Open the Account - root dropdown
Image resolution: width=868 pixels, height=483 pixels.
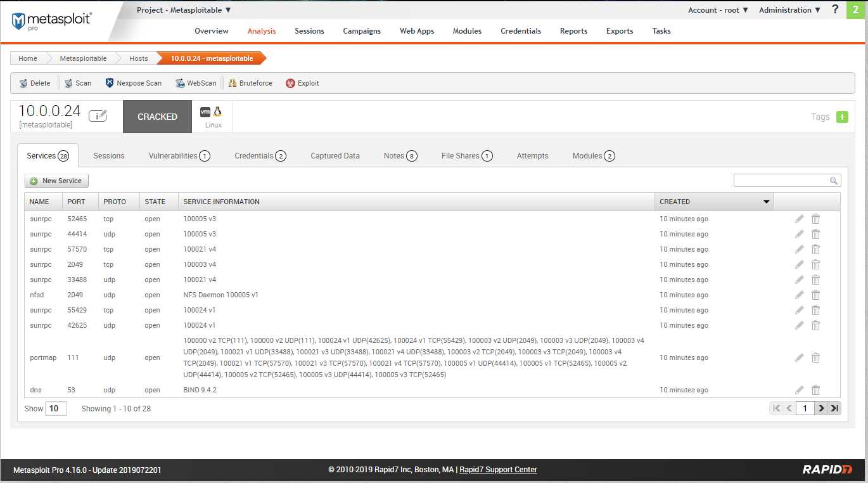(x=718, y=10)
